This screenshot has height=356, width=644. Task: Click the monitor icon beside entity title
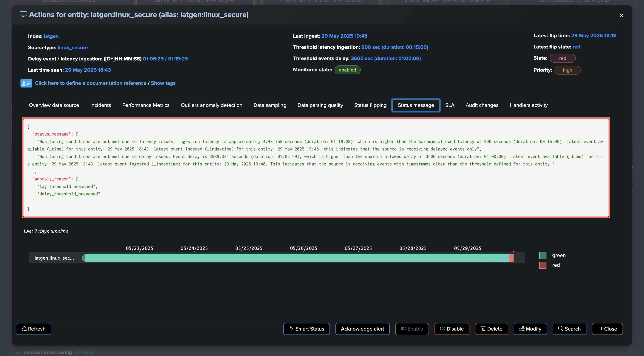pyautogui.click(x=23, y=15)
